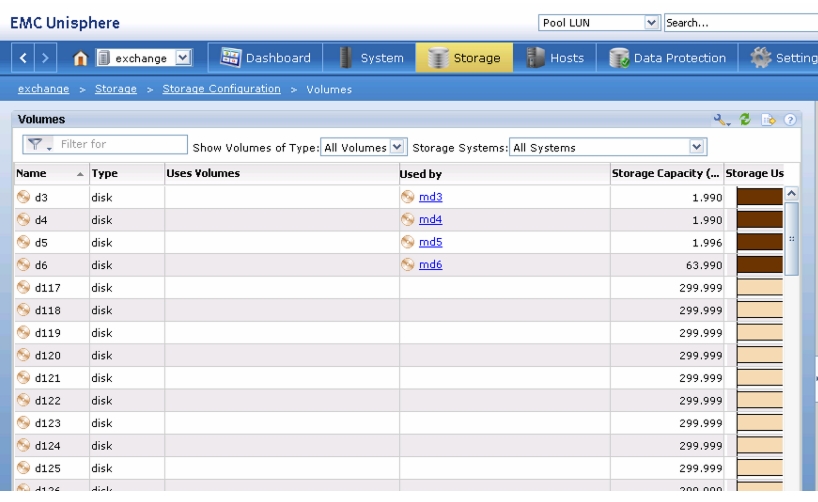Switch to the System tab
The image size is (818, 502).
tap(369, 58)
